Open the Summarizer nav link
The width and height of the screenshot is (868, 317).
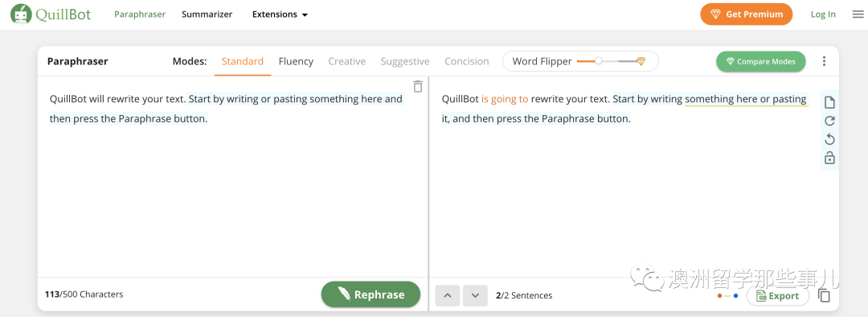click(x=207, y=14)
